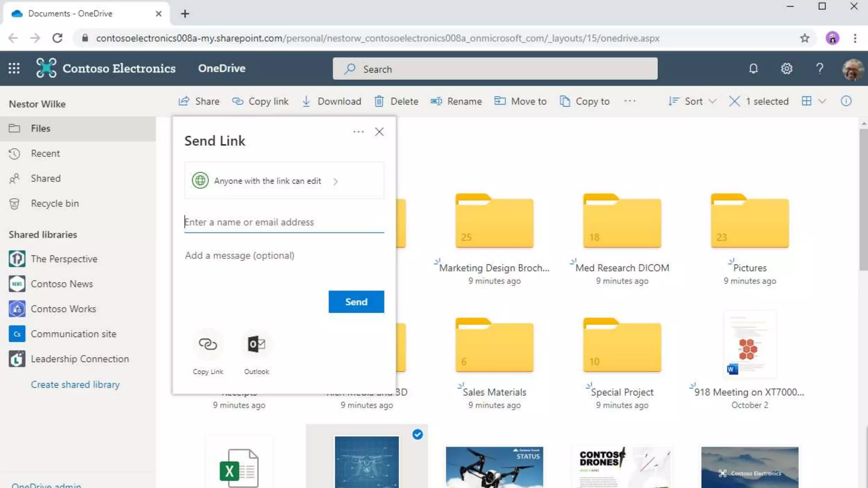Expand the Sort dropdown
The height and width of the screenshot is (488, 868).
point(693,101)
